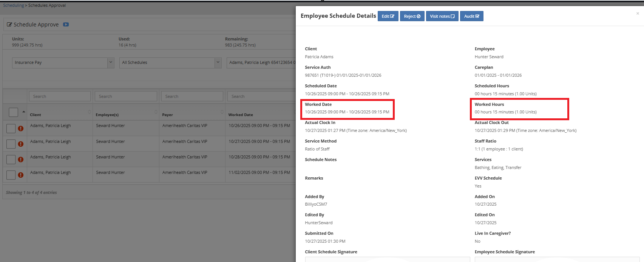
Task: Click the alert icon on the 11/02/2025 row
Action: (x=21, y=175)
